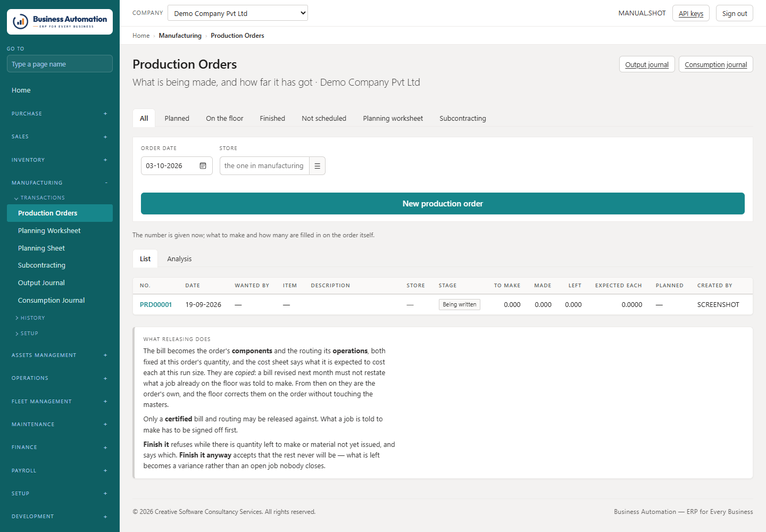766x532 pixels.
Task: Open the Subcontracting tab
Action: pos(463,119)
